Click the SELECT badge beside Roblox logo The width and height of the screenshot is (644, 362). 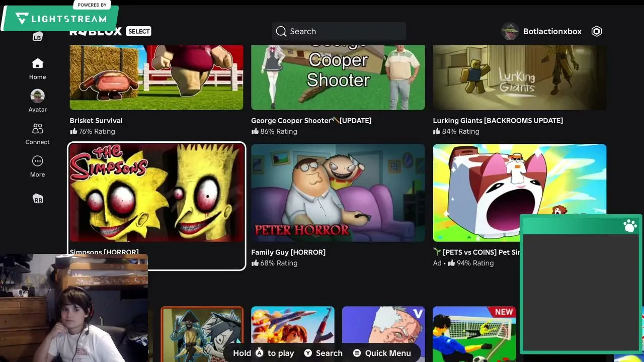(139, 31)
